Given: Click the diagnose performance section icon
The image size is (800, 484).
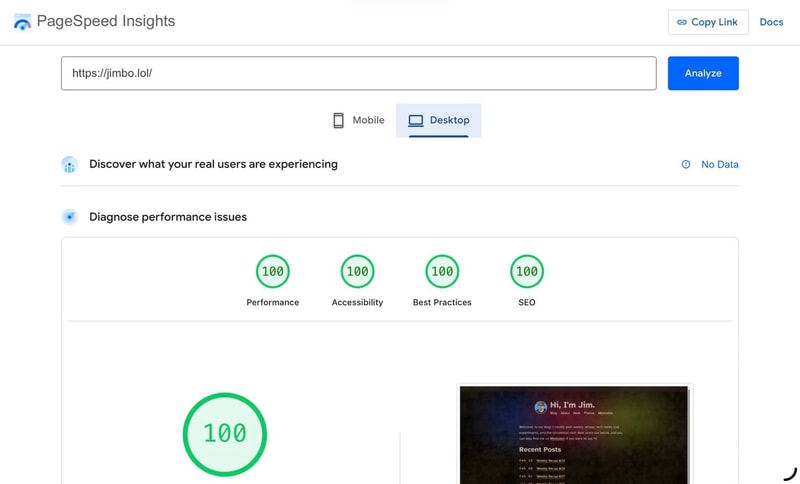Looking at the screenshot, I should tap(69, 217).
